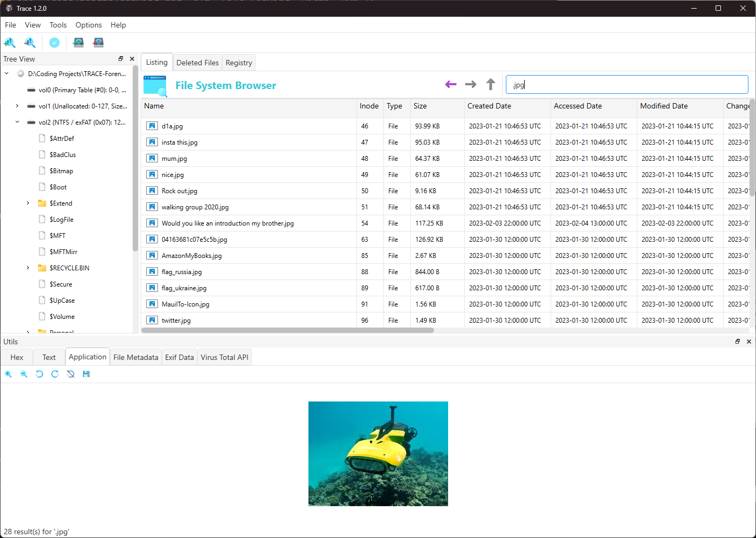The height and width of the screenshot is (538, 756).
Task: Collapse the D:\Coding Projects root node
Action: click(6, 74)
